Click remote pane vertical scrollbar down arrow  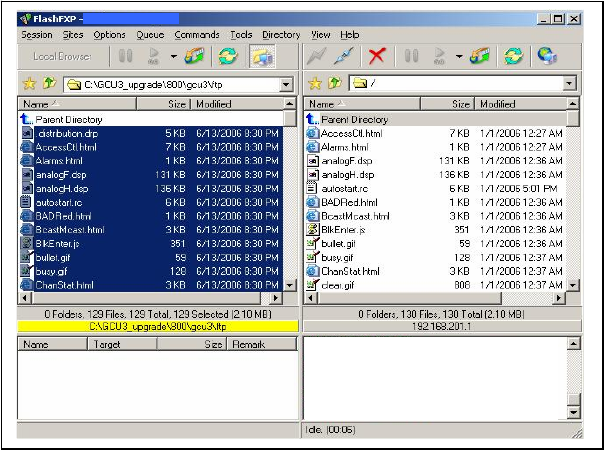[573, 285]
